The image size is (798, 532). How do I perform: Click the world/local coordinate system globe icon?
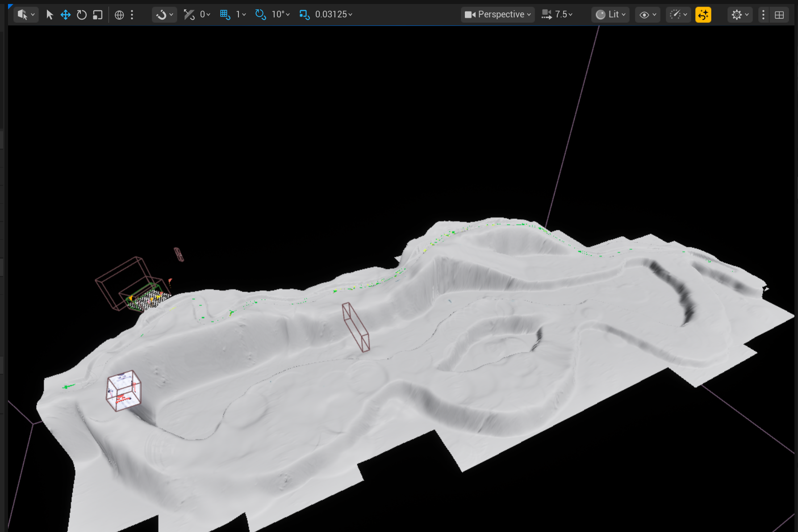(x=118, y=14)
